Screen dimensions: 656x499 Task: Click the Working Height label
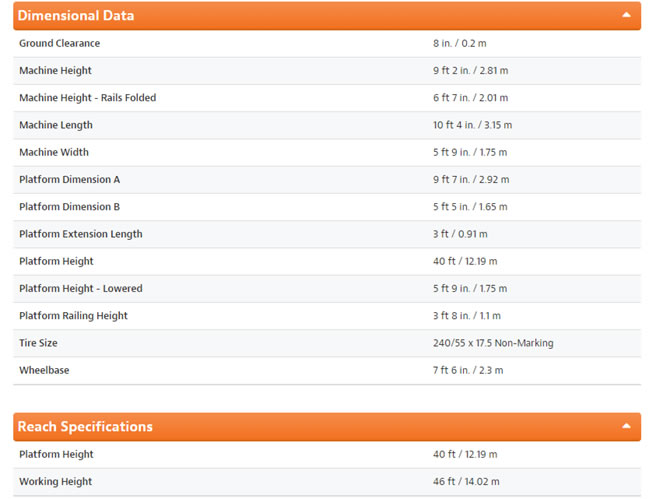click(x=55, y=481)
